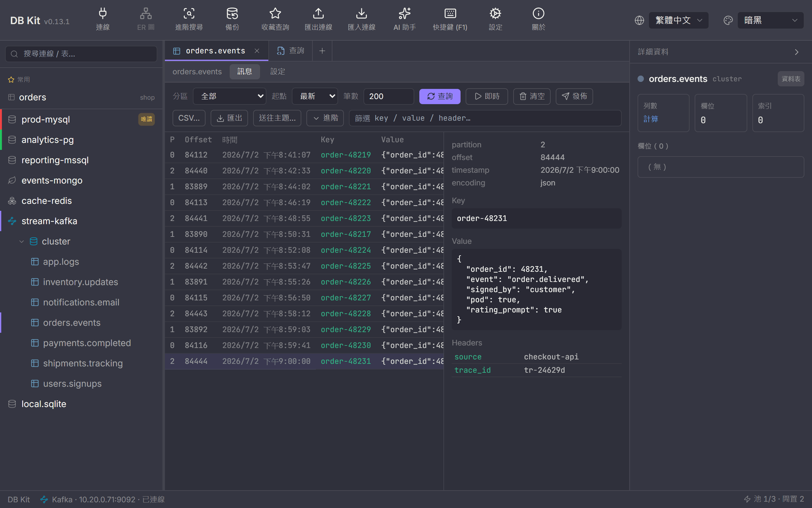Select message row with key order-48219

pyautogui.click(x=304, y=155)
